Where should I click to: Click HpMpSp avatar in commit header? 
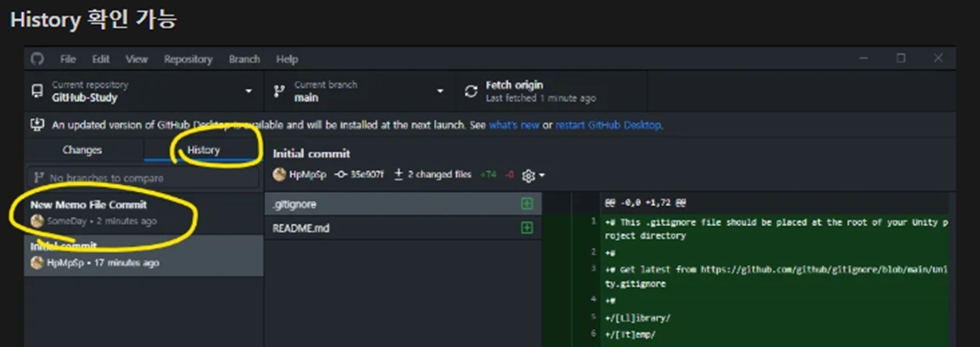coord(279,175)
